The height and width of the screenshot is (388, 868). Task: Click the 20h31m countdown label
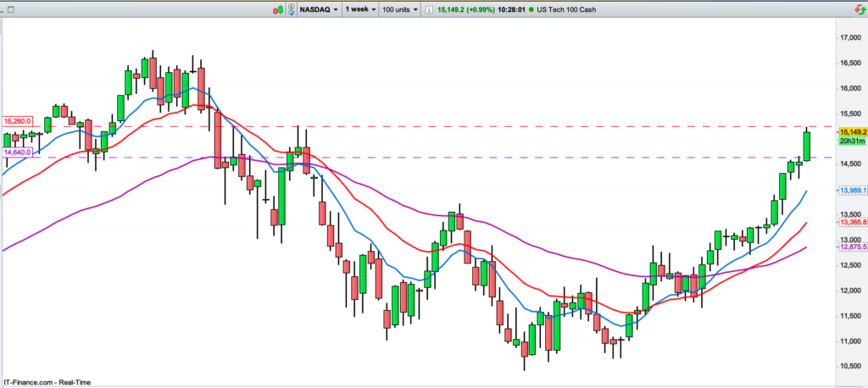(x=849, y=144)
